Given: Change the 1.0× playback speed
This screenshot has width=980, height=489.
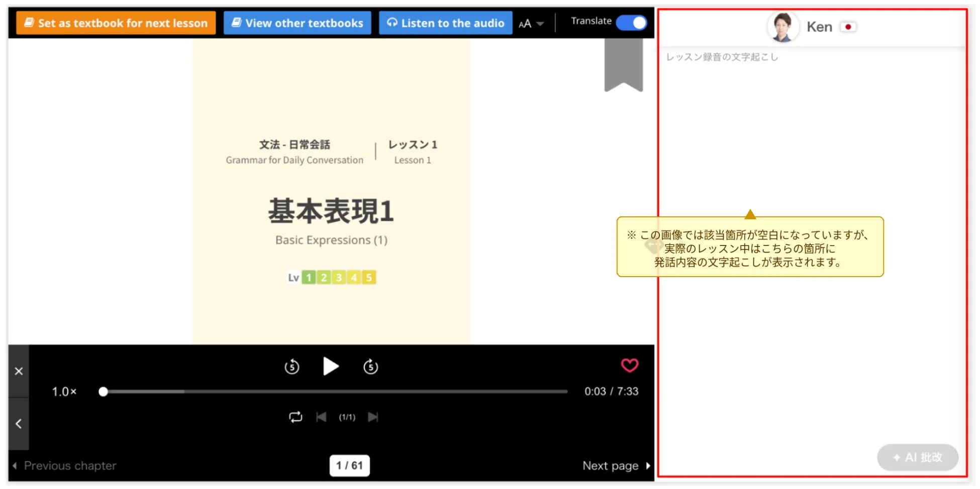Looking at the screenshot, I should point(64,392).
